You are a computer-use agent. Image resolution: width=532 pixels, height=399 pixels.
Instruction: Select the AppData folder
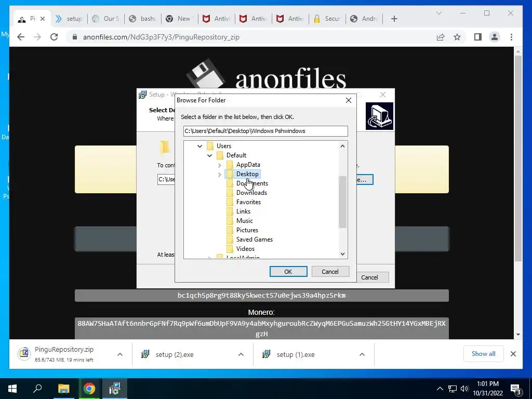[248, 165]
